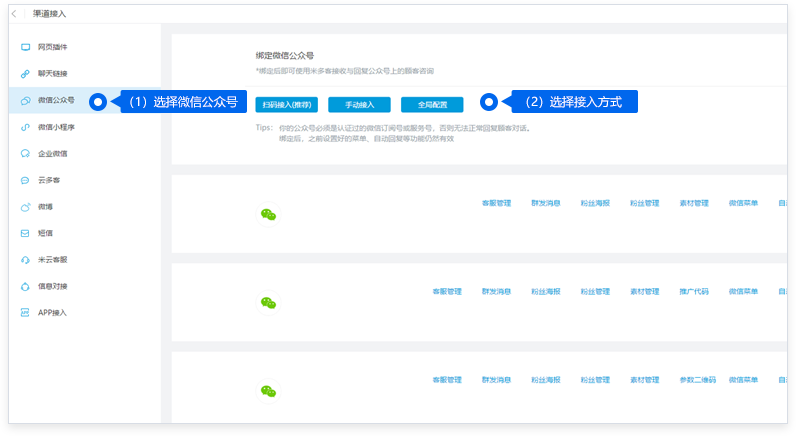Open 客服管理 link in first account row
Viewport: 796px width, 436px height.
click(496, 203)
